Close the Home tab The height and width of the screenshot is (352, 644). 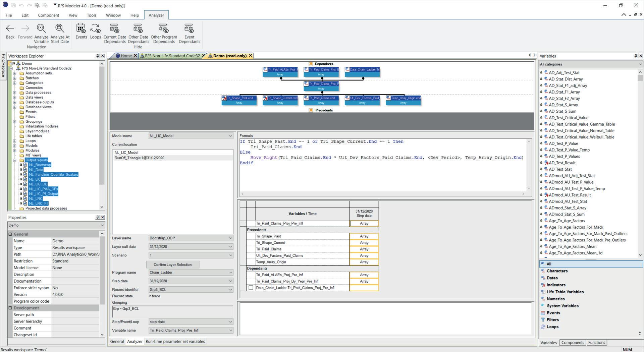coord(135,56)
